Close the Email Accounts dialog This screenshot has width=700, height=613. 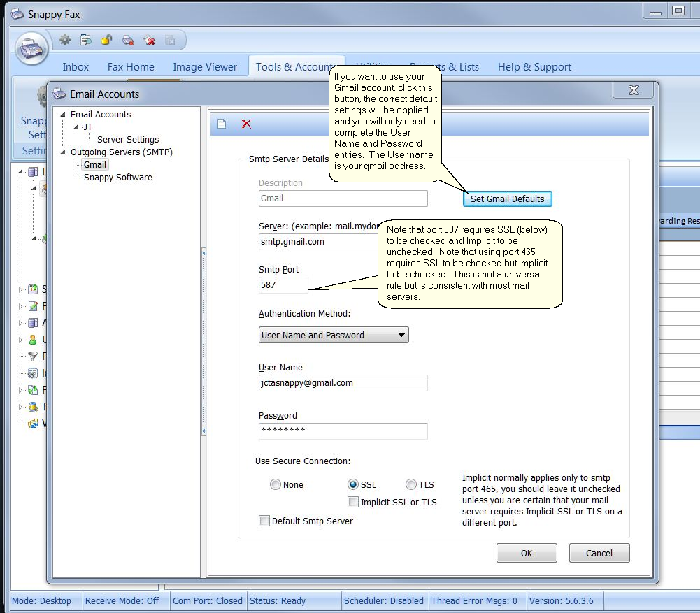point(634,90)
